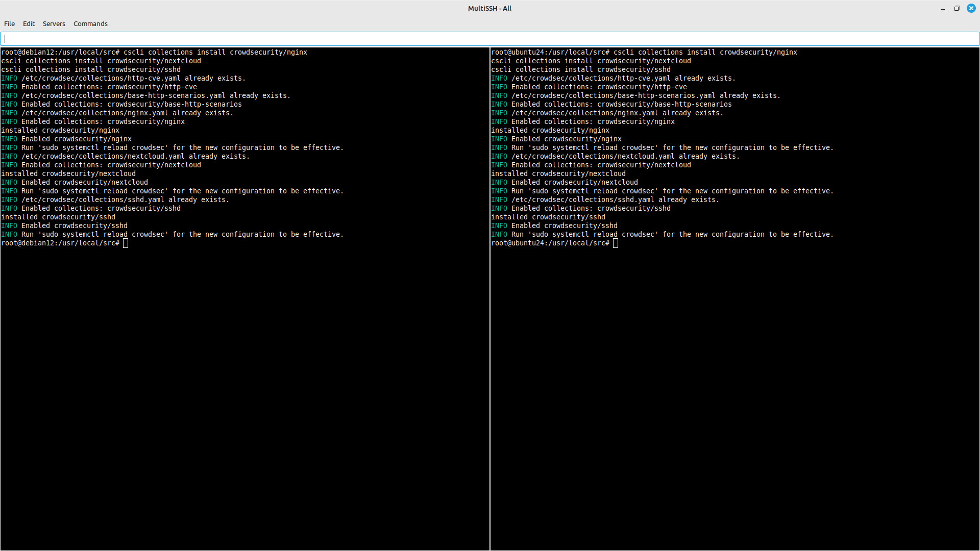
Task: Click 'nextcloud.yaml already exists' line in debian12 pane
Action: pos(126,156)
